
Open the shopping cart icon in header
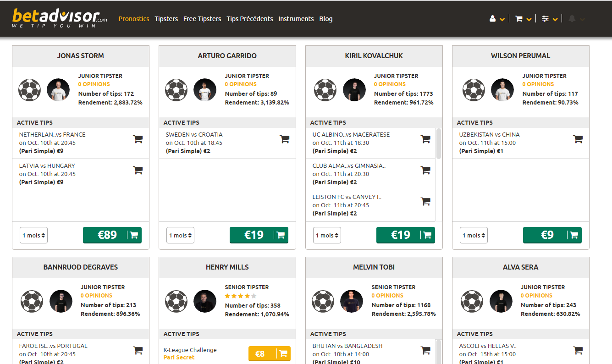pyautogui.click(x=524, y=19)
